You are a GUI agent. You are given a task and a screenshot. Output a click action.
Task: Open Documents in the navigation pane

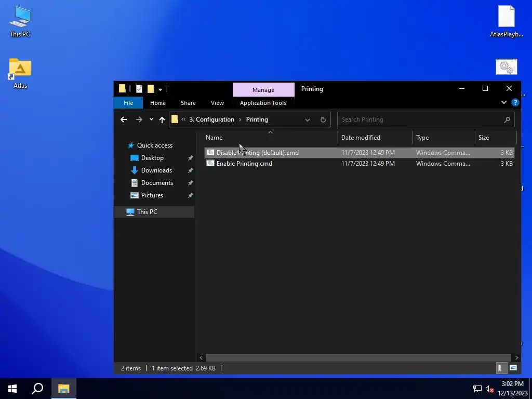[157, 183]
